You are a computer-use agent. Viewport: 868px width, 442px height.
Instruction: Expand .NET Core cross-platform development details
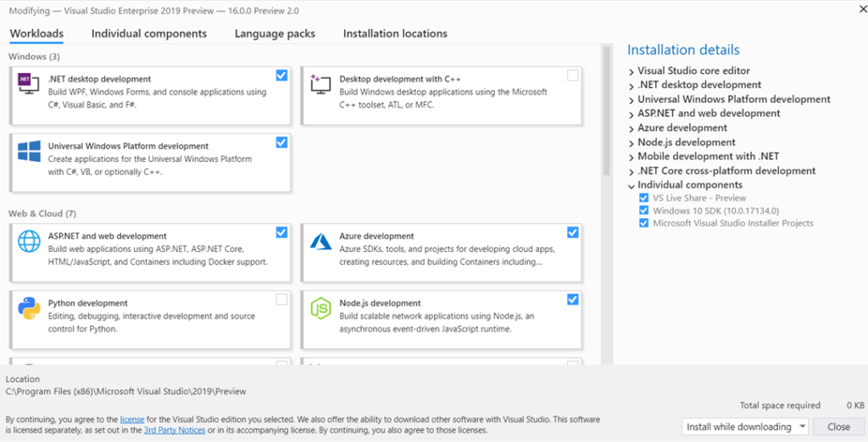point(631,171)
